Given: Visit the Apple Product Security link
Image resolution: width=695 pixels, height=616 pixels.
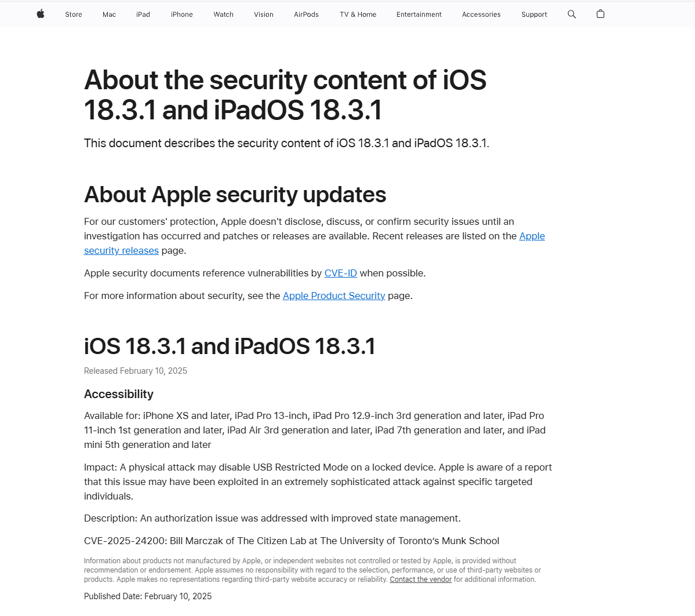Looking at the screenshot, I should click(x=334, y=296).
